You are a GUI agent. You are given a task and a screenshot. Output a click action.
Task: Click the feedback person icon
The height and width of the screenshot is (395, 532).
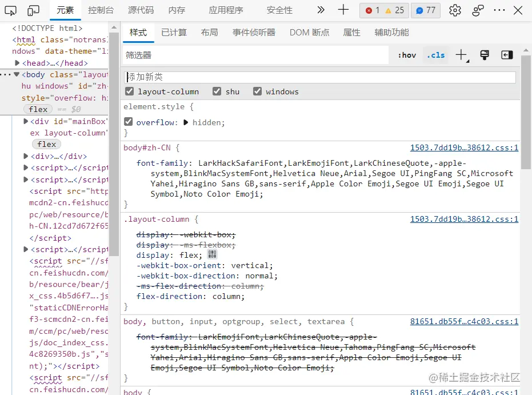pyautogui.click(x=478, y=10)
